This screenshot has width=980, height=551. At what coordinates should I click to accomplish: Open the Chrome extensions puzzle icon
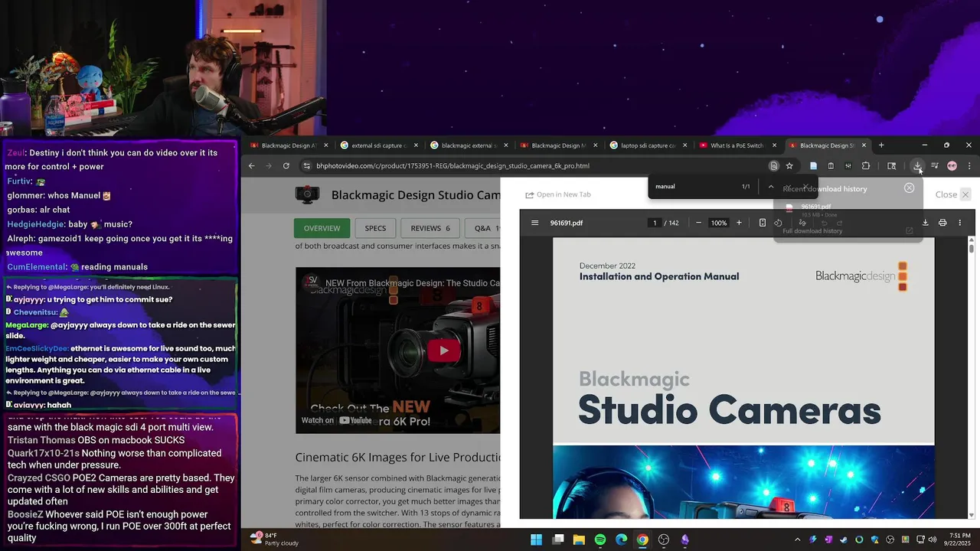(866, 166)
